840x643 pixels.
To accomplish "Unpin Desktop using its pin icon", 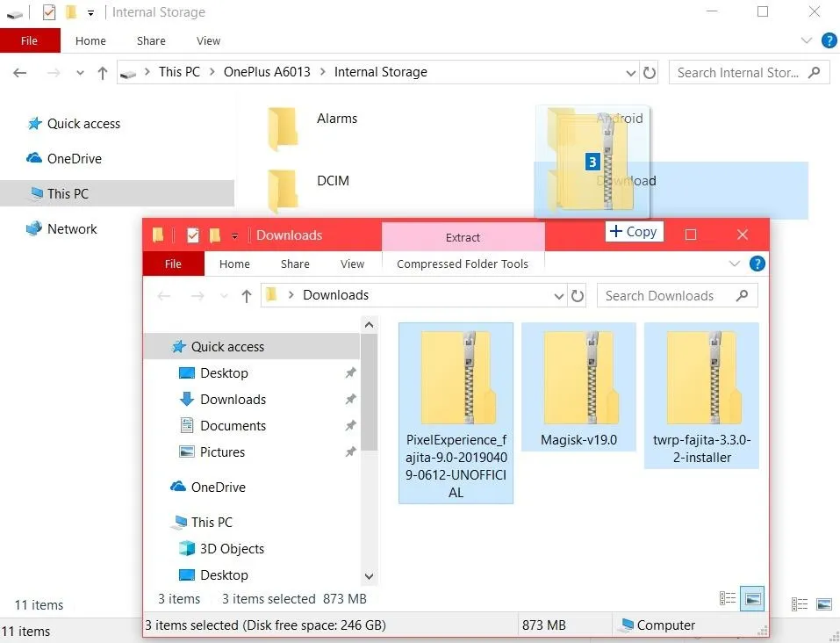I will tap(350, 372).
